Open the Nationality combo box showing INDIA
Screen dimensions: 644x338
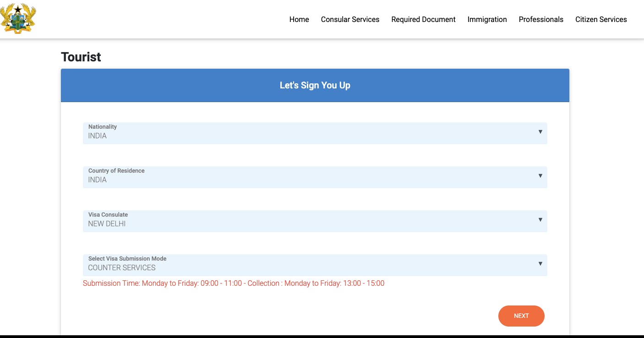[315, 133]
